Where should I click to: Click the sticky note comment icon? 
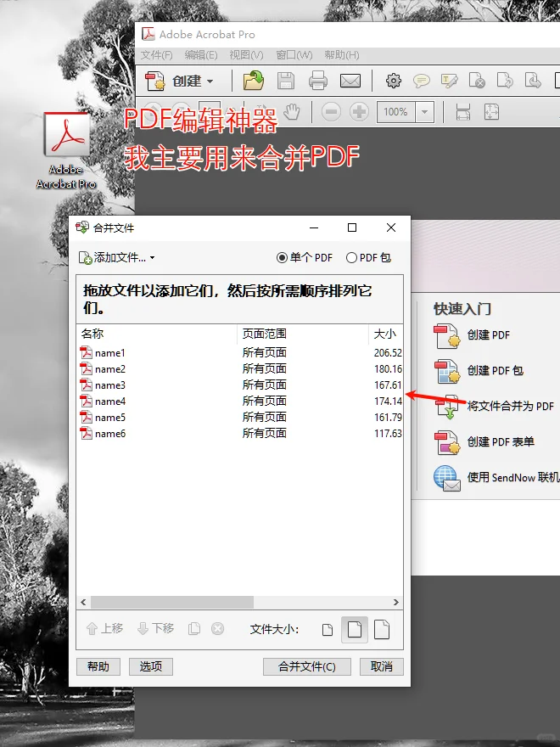pyautogui.click(x=422, y=81)
